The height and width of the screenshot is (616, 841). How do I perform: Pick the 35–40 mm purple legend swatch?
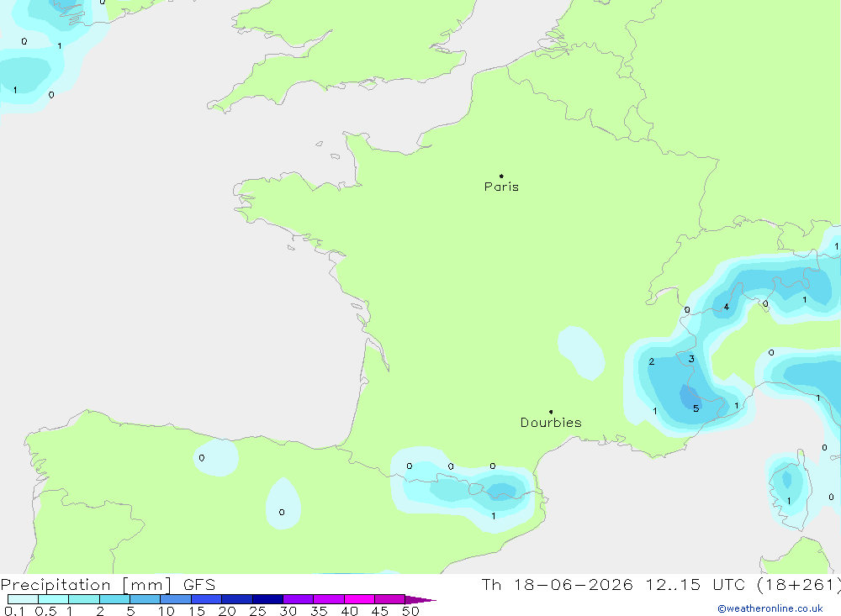click(329, 599)
